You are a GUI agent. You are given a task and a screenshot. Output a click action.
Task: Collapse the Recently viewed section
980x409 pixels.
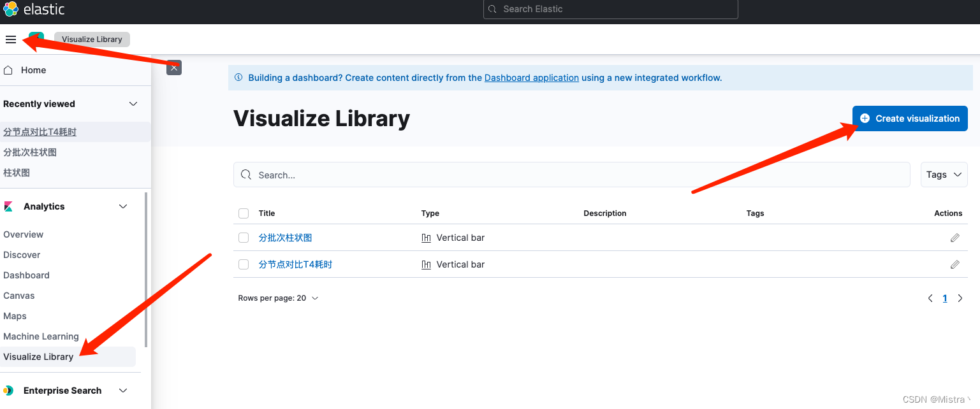tap(133, 104)
